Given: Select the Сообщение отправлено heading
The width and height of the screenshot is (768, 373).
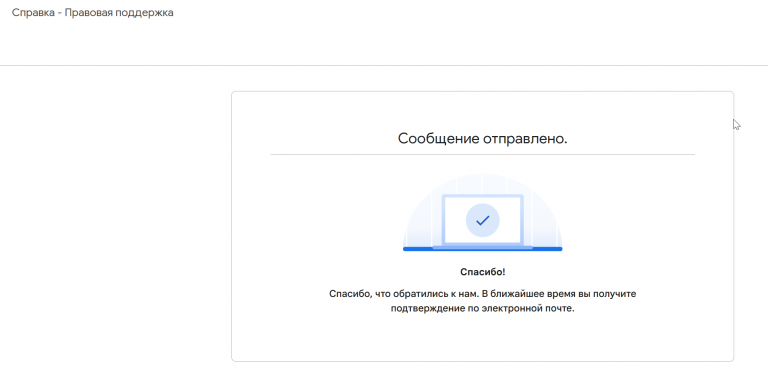Looking at the screenshot, I should pyautogui.click(x=482, y=139).
